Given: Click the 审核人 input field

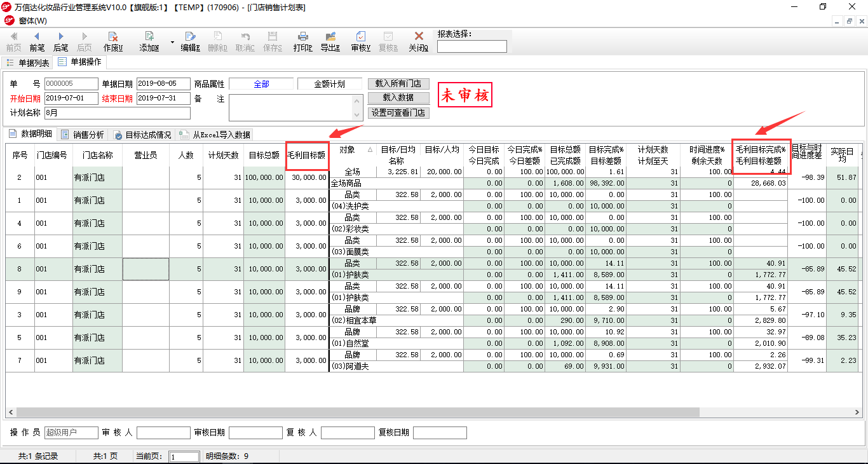Looking at the screenshot, I should click(163, 433).
